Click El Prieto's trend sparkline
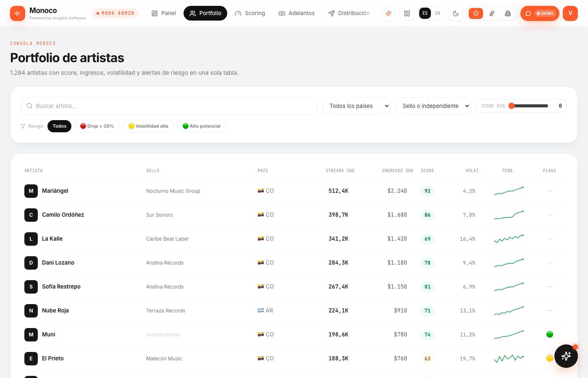 pyautogui.click(x=509, y=358)
